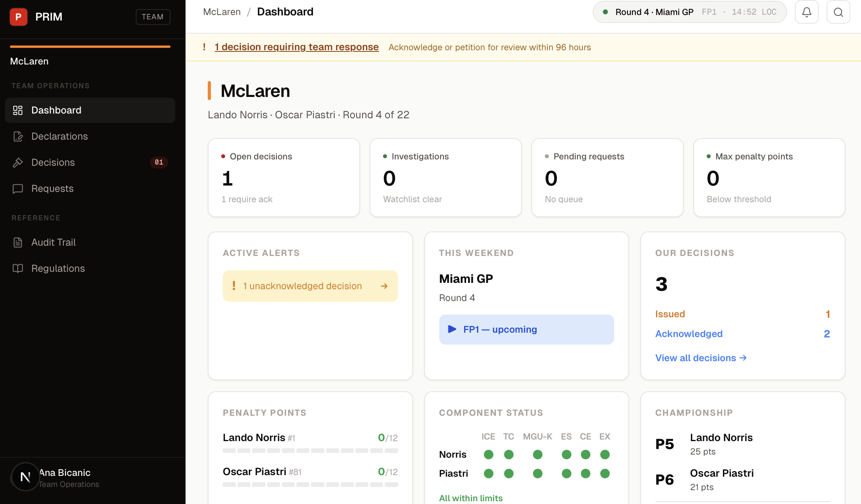Open the decision requiring team response link
This screenshot has height=504, width=861.
coord(296,47)
